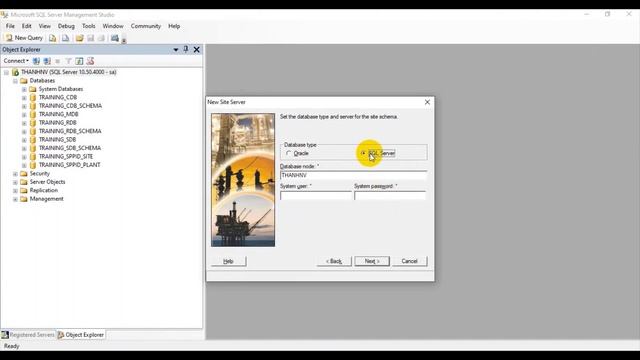Click the Replication folder icon

click(24, 191)
